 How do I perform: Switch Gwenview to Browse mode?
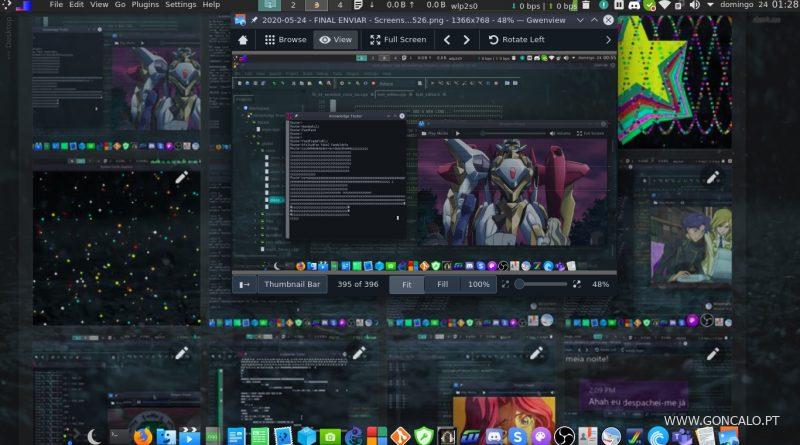tap(285, 40)
